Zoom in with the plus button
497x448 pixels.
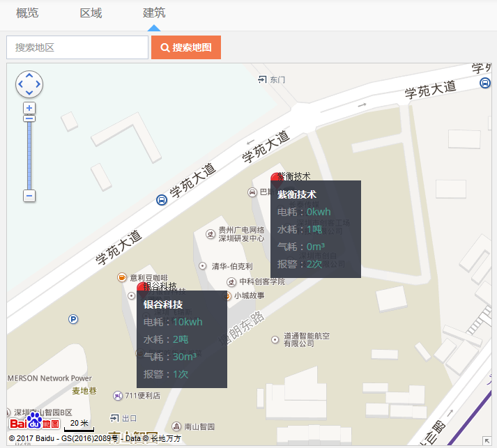coord(29,108)
